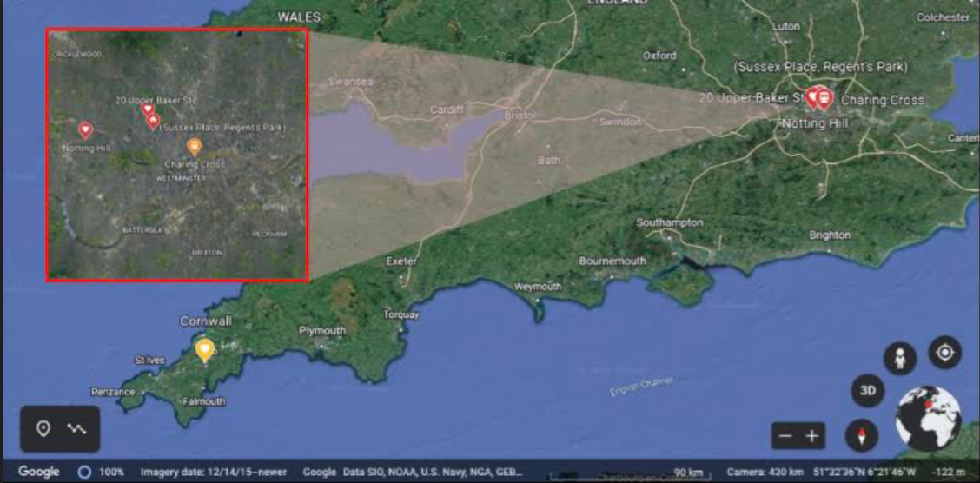The height and width of the screenshot is (483, 980).
Task: Click the imagery date text in status bar
Action: [211, 472]
